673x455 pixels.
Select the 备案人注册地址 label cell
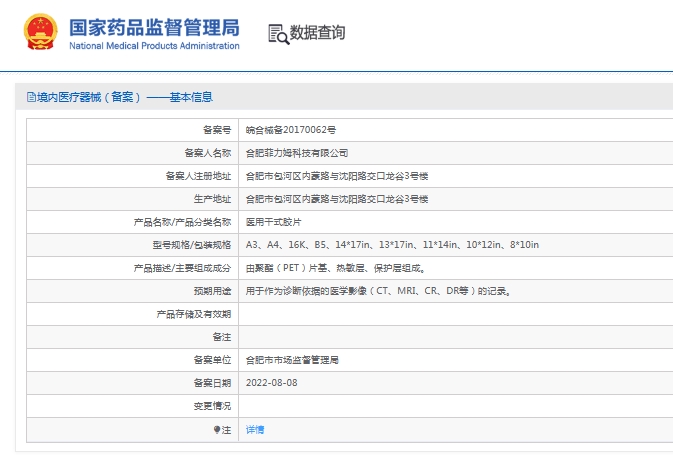198,176
